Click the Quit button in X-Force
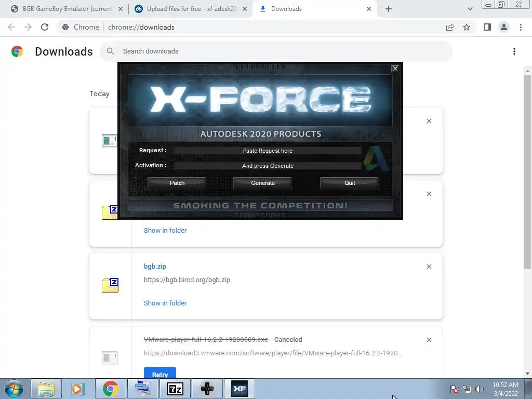Viewport: 532px width, 399px height. (350, 183)
